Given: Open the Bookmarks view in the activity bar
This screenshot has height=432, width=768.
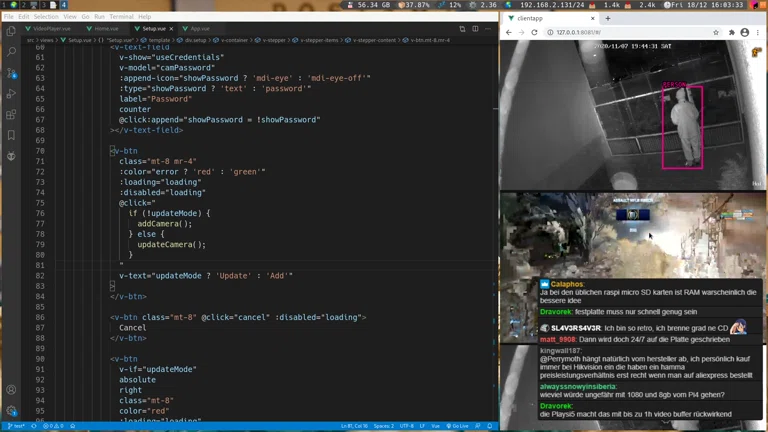Looking at the screenshot, I should (11, 135).
